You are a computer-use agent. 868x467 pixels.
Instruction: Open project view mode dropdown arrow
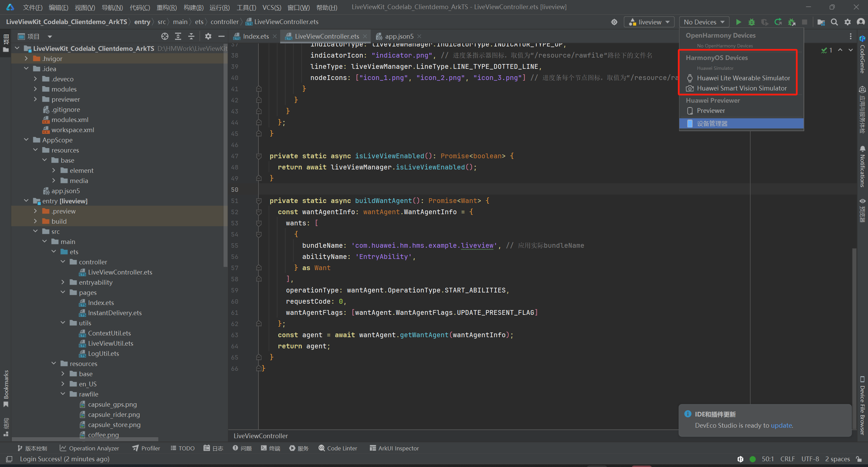(x=50, y=36)
